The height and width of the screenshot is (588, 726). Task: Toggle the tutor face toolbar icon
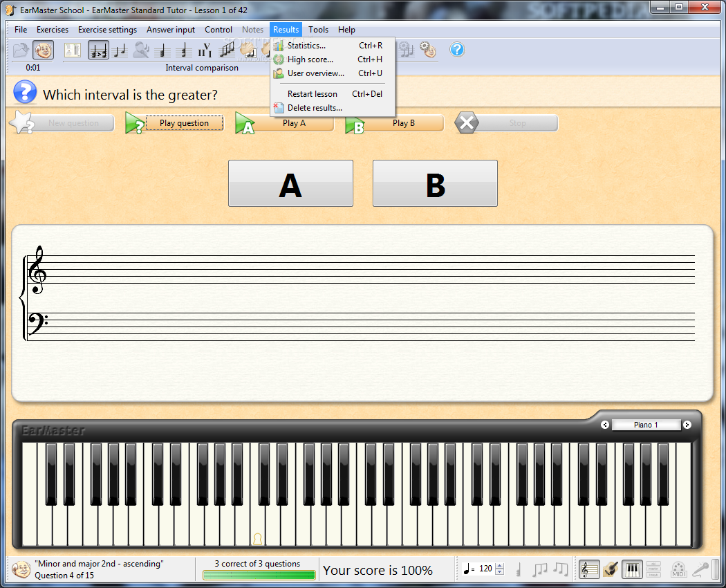pos(43,50)
